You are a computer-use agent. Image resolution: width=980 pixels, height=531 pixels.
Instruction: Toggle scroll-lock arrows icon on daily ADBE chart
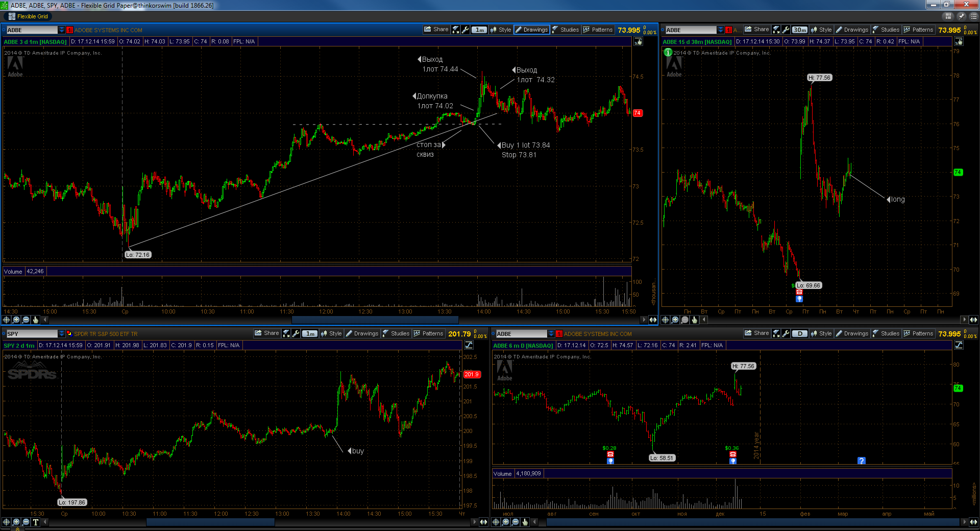pos(973,522)
